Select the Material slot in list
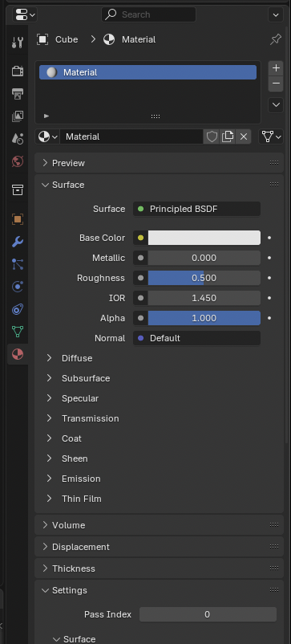Screen dimensions: 291x644 pos(148,72)
